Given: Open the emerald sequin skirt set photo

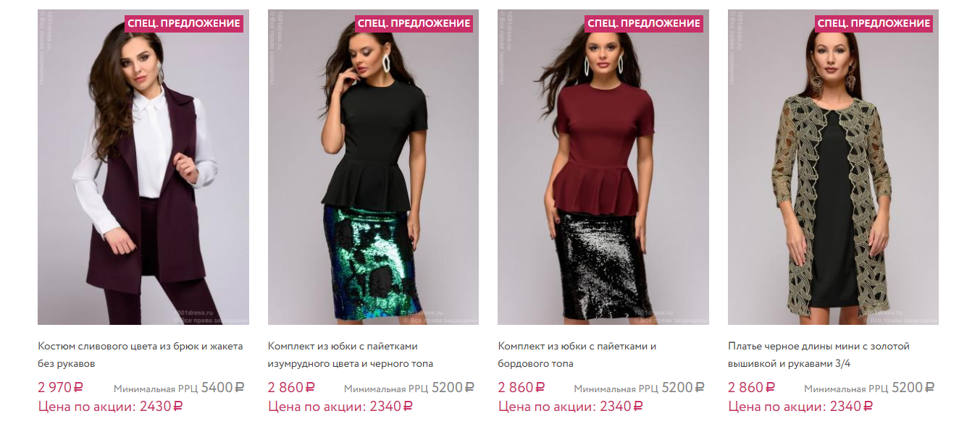Looking at the screenshot, I should click(x=373, y=167).
